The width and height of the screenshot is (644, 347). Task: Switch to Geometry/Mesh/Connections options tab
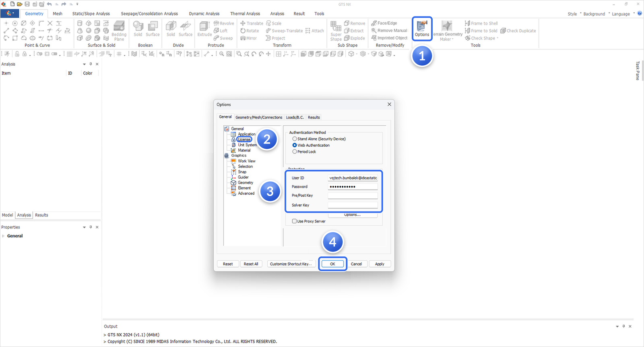[x=259, y=117]
